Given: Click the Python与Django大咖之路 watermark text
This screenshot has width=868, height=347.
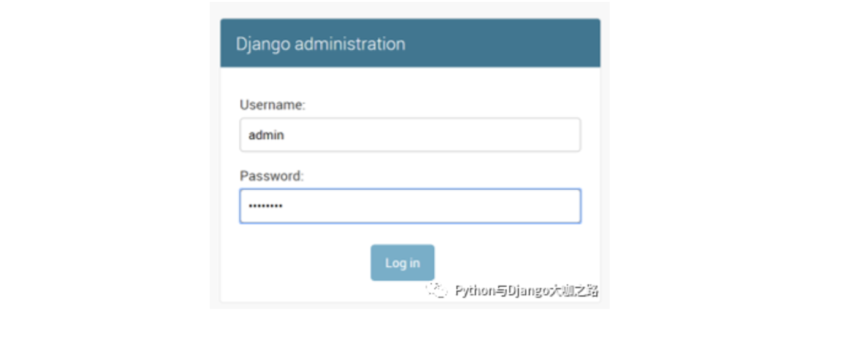Looking at the screenshot, I should [526, 290].
